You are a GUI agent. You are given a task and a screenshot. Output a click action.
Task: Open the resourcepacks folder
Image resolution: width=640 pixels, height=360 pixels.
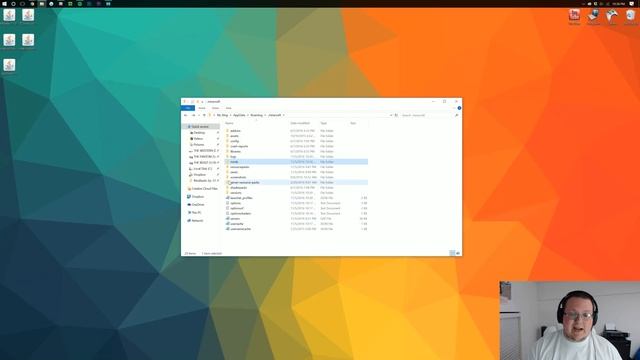297,167
